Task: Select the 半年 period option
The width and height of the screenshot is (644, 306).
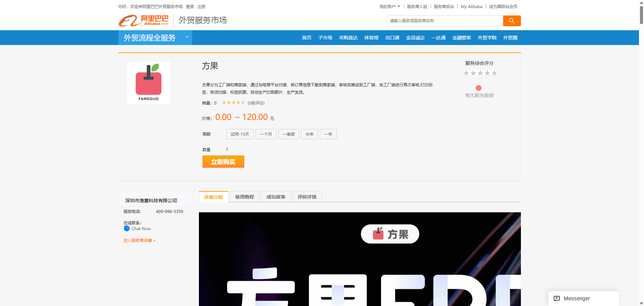Action: pyautogui.click(x=310, y=134)
